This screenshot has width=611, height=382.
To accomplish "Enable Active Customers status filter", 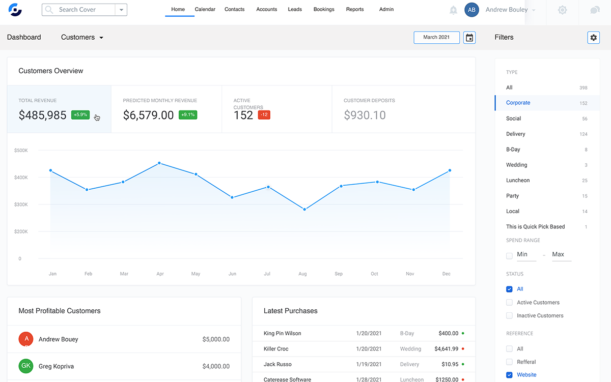I will pyautogui.click(x=509, y=302).
